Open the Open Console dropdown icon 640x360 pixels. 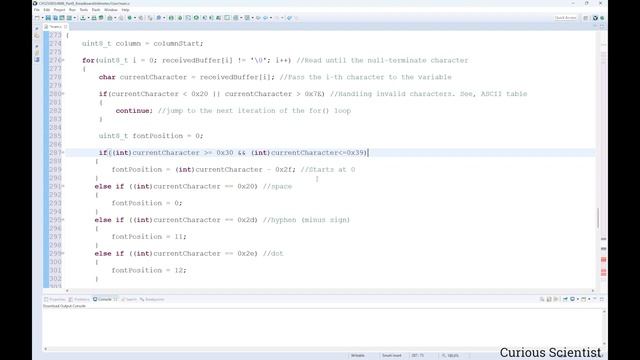tap(584, 299)
